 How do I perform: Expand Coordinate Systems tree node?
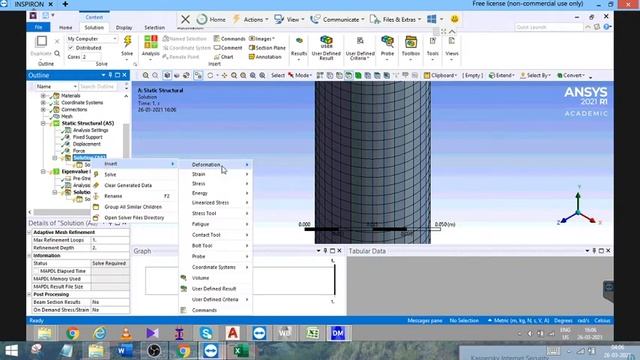(43, 102)
